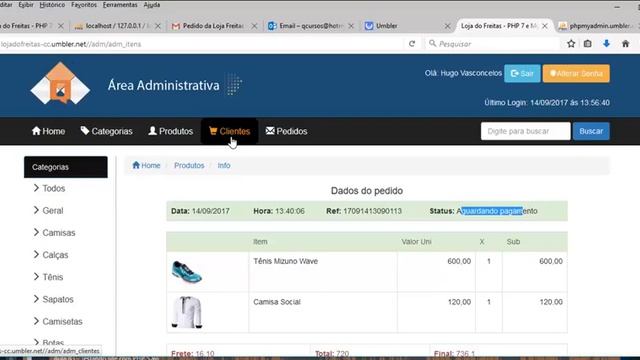
Task: Select Sapatos in the Categorias sidebar
Action: 58,299
